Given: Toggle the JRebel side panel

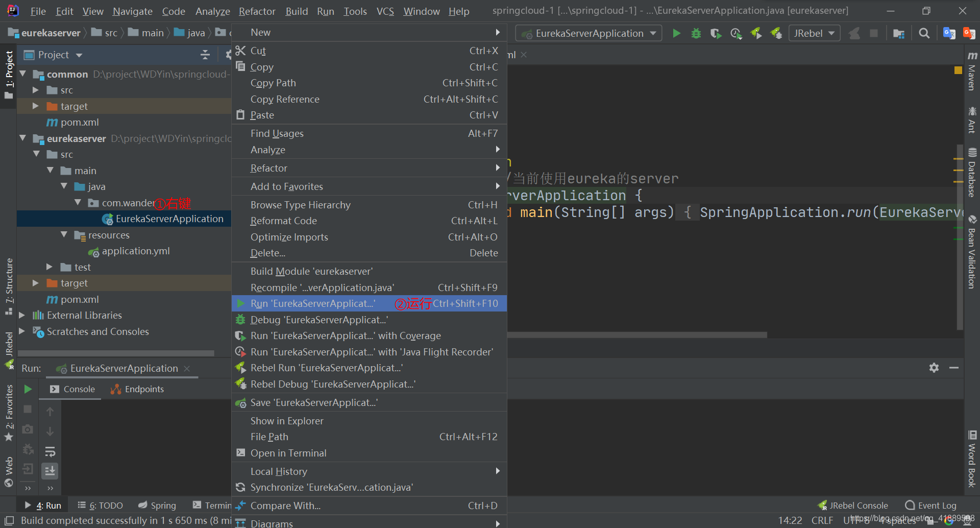Looking at the screenshot, I should 9,350.
